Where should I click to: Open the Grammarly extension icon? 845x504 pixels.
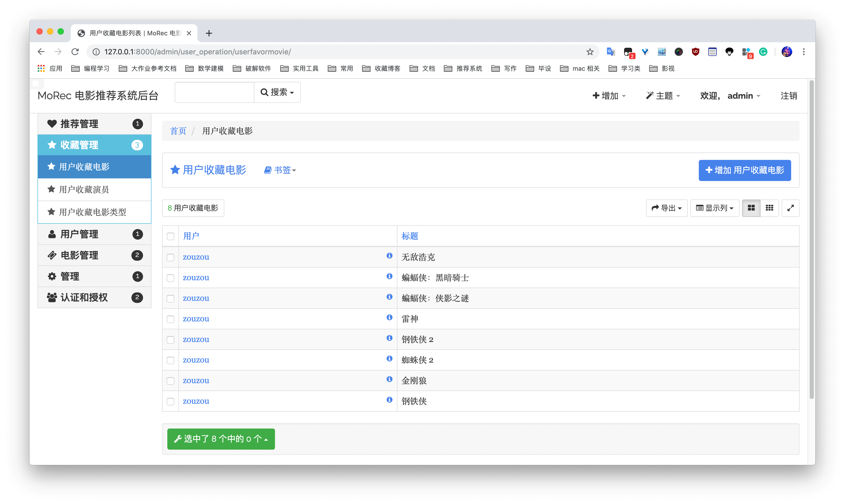click(763, 52)
